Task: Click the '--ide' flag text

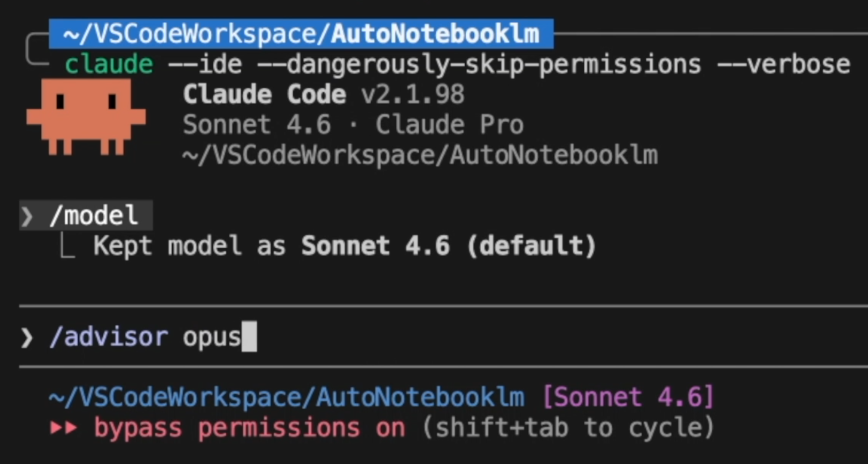Action: pos(205,64)
